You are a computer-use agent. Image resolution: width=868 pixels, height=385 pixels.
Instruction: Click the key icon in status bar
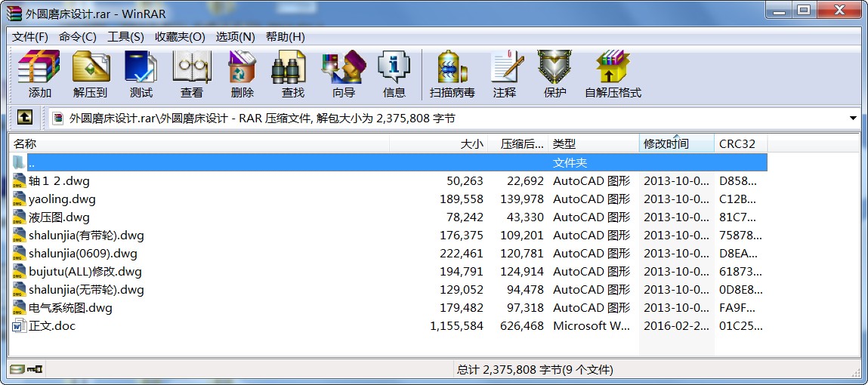click(36, 369)
